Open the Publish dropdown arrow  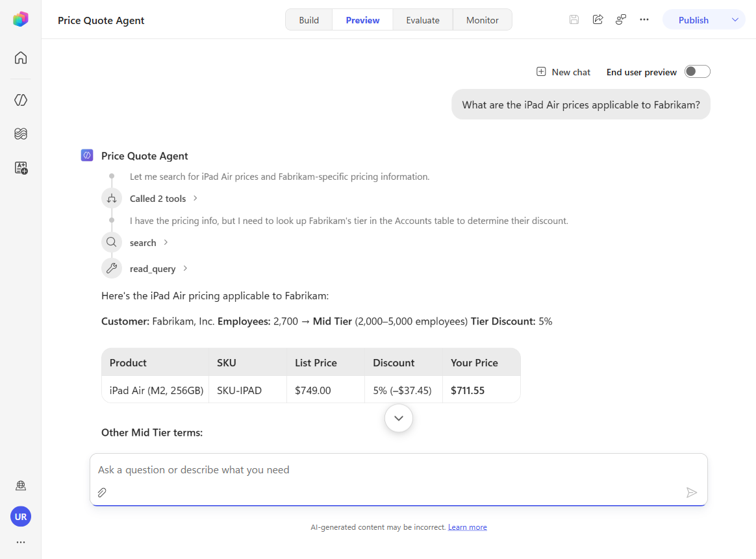pos(735,19)
